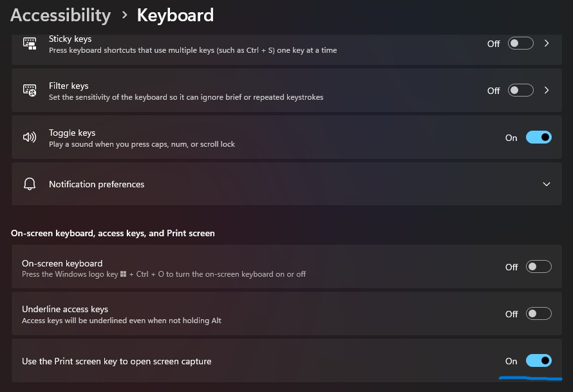573x392 pixels.
Task: Toggle the Sticky keys switch
Action: [520, 44]
